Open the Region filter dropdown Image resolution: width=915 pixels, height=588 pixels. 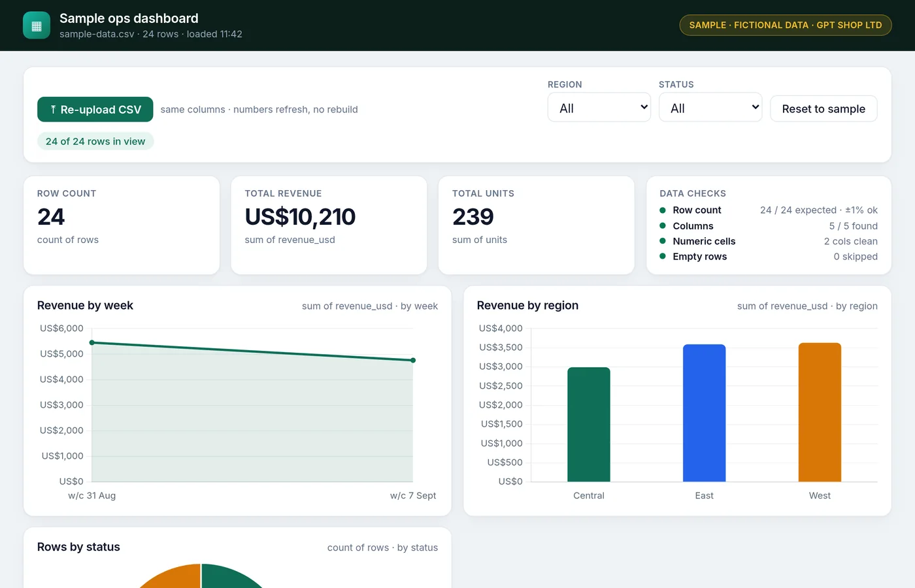coord(599,108)
